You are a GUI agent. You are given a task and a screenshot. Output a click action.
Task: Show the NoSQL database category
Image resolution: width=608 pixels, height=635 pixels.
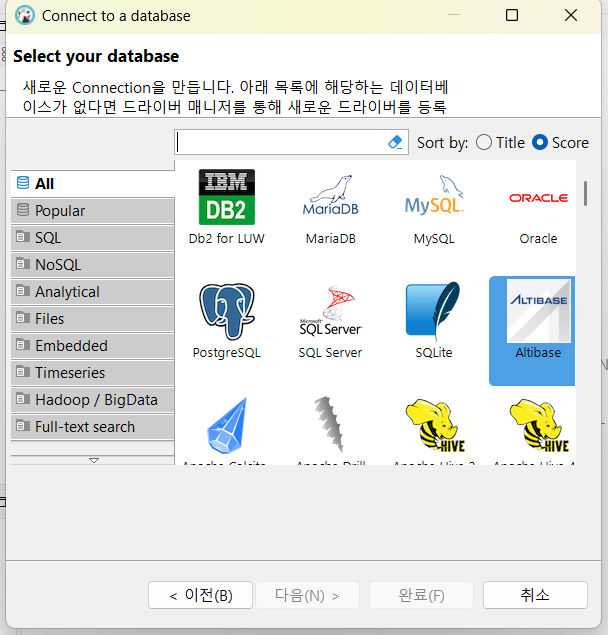pyautogui.click(x=93, y=265)
